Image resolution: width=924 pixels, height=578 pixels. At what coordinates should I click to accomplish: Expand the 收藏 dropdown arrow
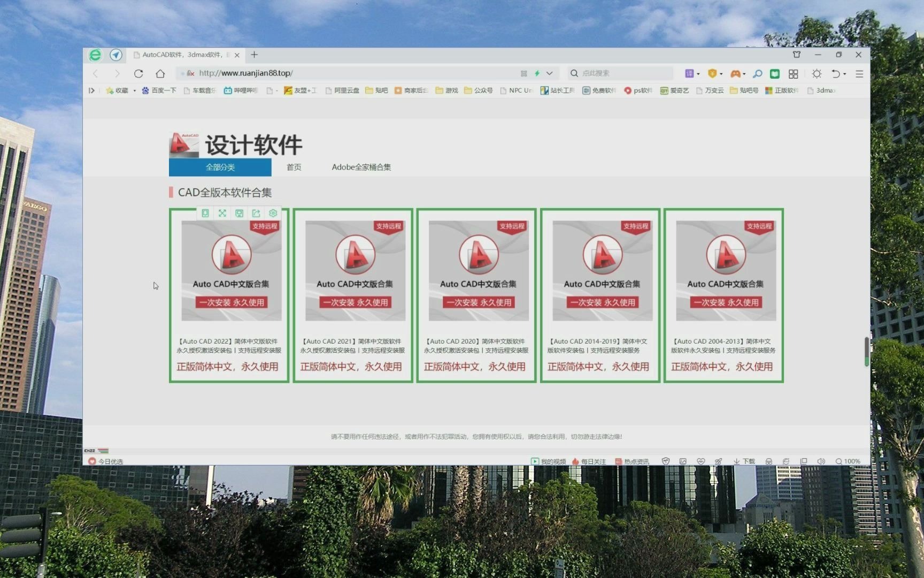click(x=135, y=91)
